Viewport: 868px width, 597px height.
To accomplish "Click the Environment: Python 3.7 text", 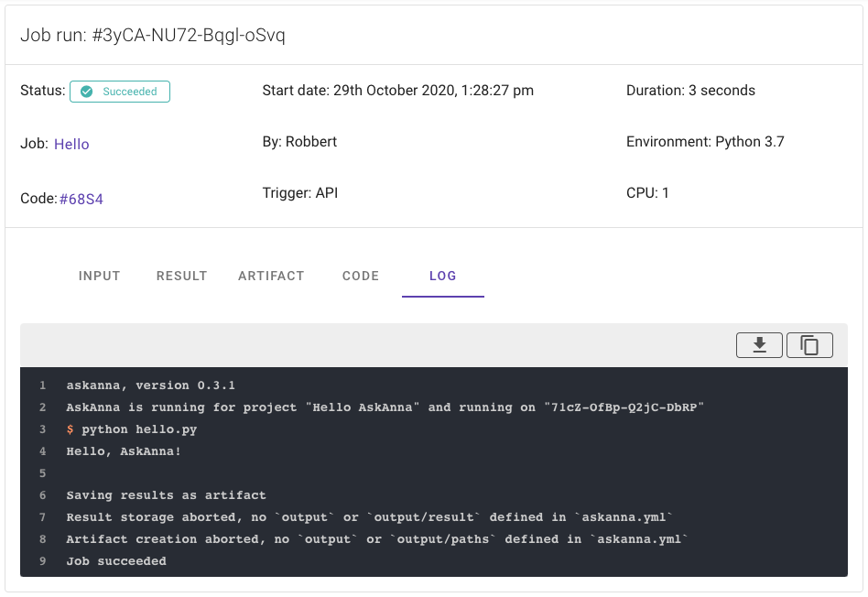I will pos(705,142).
